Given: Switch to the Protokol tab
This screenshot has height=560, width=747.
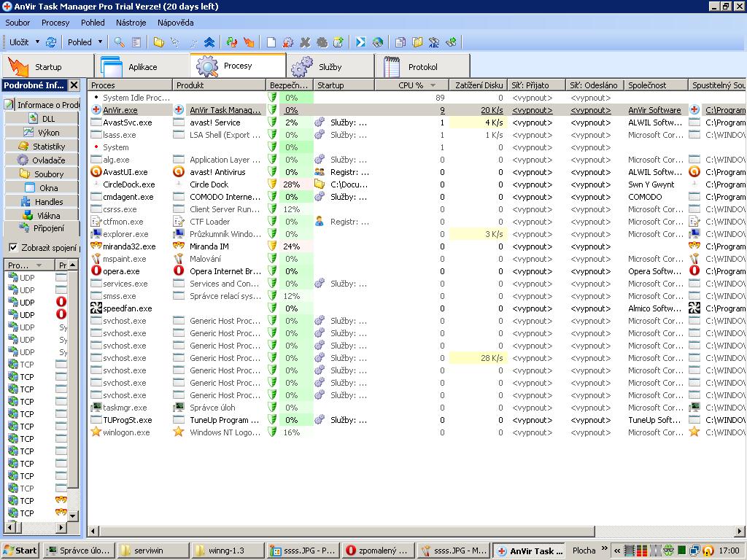Looking at the screenshot, I should click(422, 66).
